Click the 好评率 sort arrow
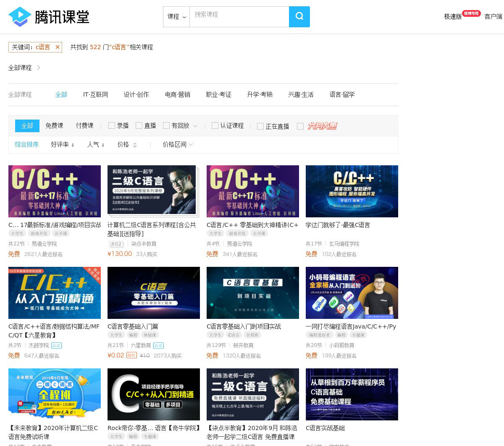Screen dimensions: 504x446 pos(73,145)
